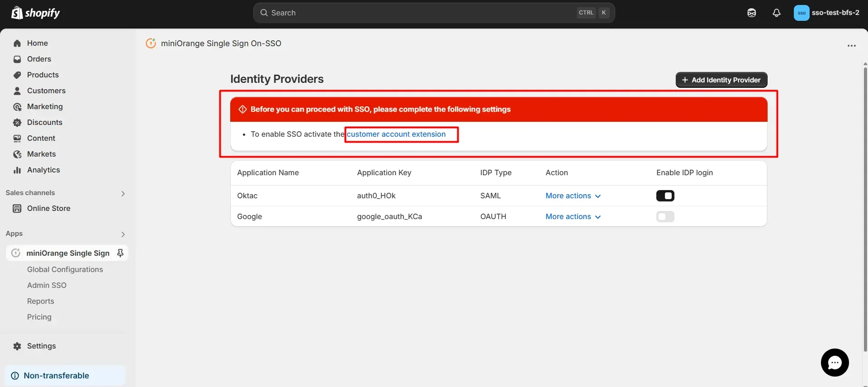Click the Google application name cell

point(250,216)
